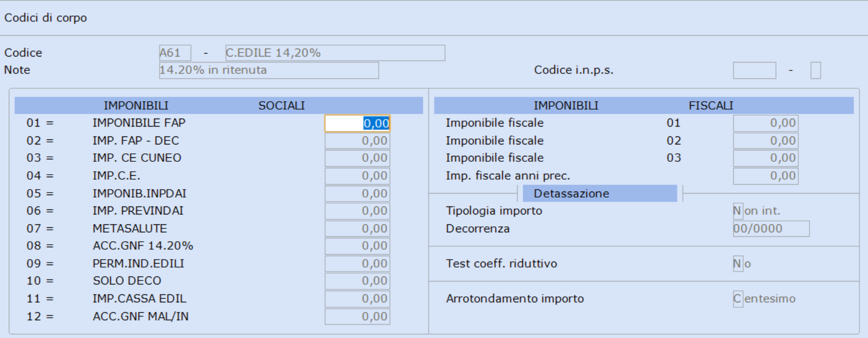Select the C.EDILE 14,20% description field

(335, 53)
